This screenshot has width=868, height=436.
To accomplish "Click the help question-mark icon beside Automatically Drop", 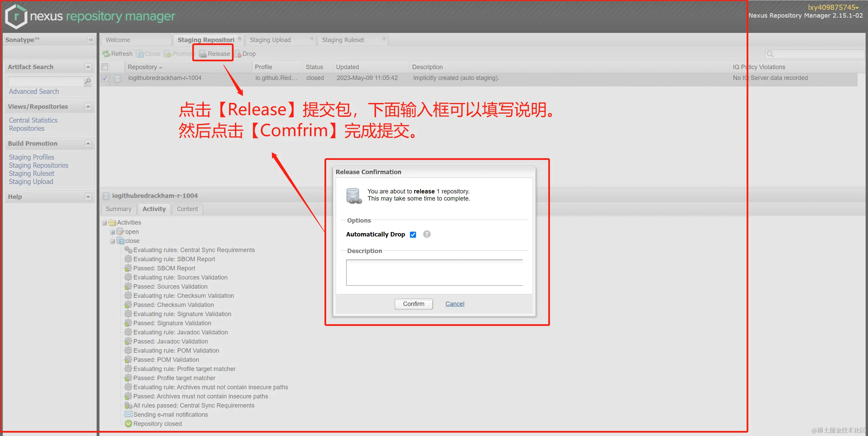I will coord(427,234).
